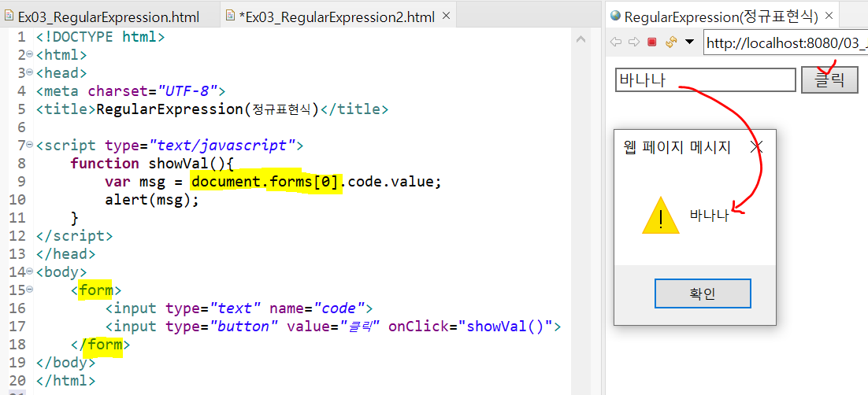The height and width of the screenshot is (395, 868).
Task: Select the Ex03_RegularExpression2.html editor tab
Action: point(338,17)
